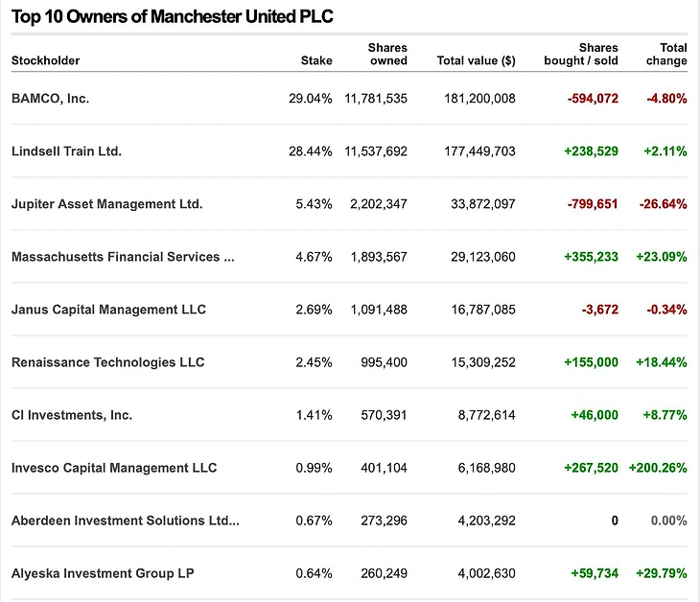Select Invesco Capital Management LLC

114,468
